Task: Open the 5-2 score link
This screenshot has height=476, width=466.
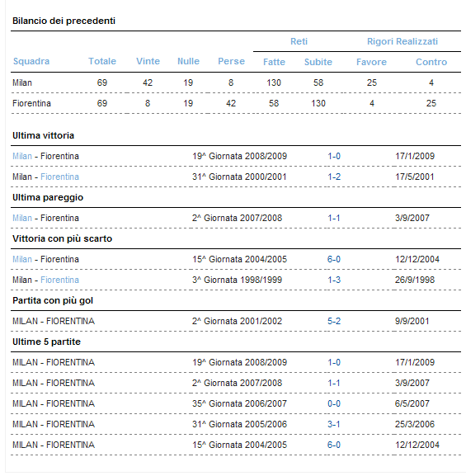Action: (x=334, y=321)
